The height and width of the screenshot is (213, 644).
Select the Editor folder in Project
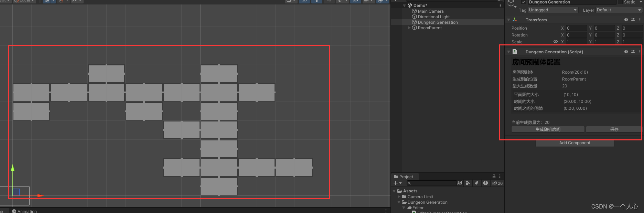pyautogui.click(x=418, y=208)
